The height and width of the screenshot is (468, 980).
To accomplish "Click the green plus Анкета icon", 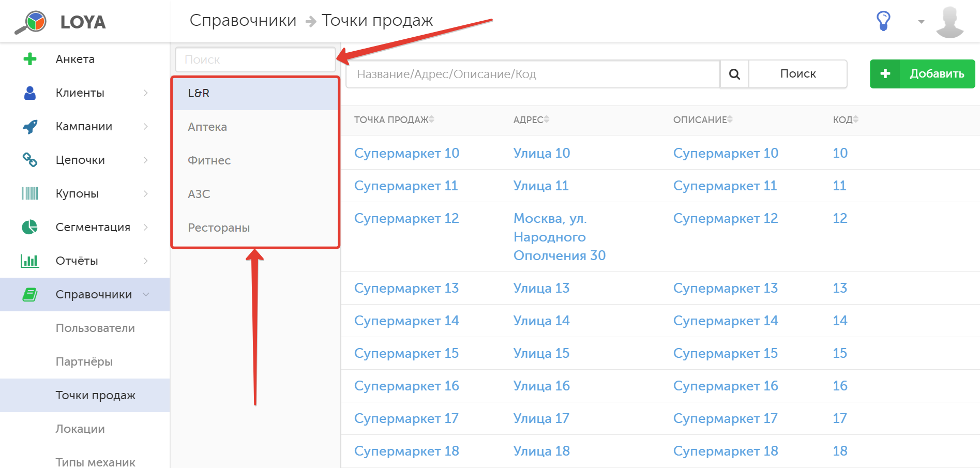I will 30,59.
